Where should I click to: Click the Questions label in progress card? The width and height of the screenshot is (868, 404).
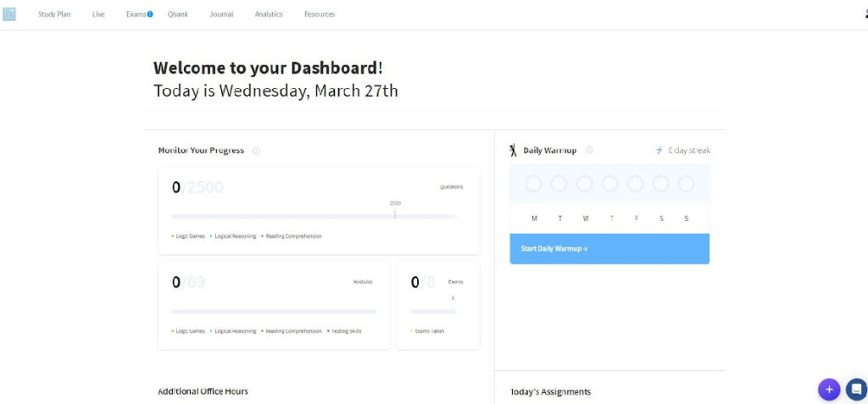click(x=452, y=187)
